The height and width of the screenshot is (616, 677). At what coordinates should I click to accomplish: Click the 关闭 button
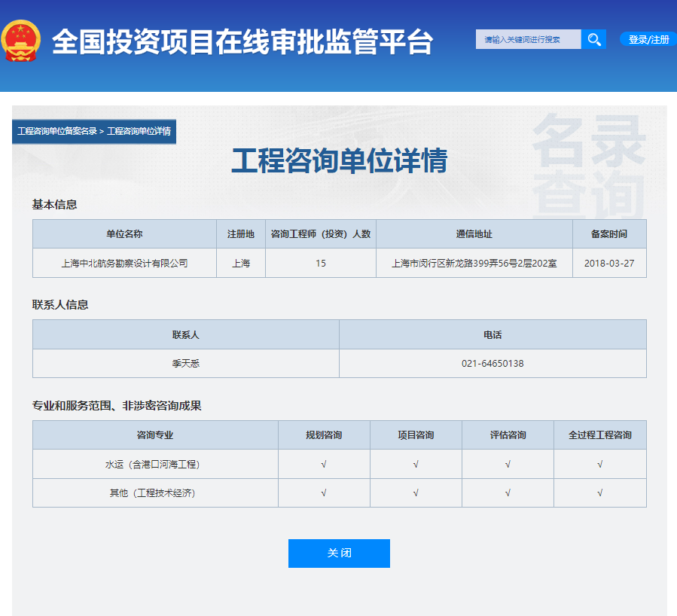coord(338,553)
